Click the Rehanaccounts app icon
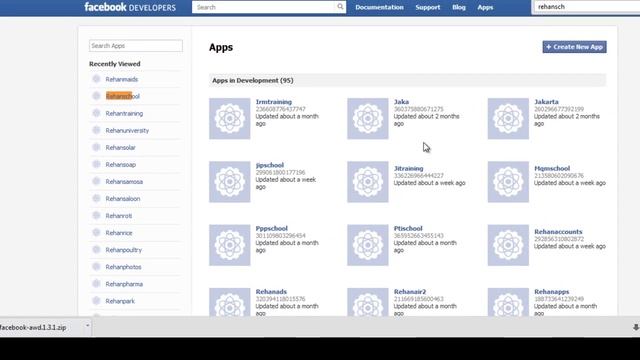Image resolution: width=640 pixels, height=360 pixels. [508, 245]
